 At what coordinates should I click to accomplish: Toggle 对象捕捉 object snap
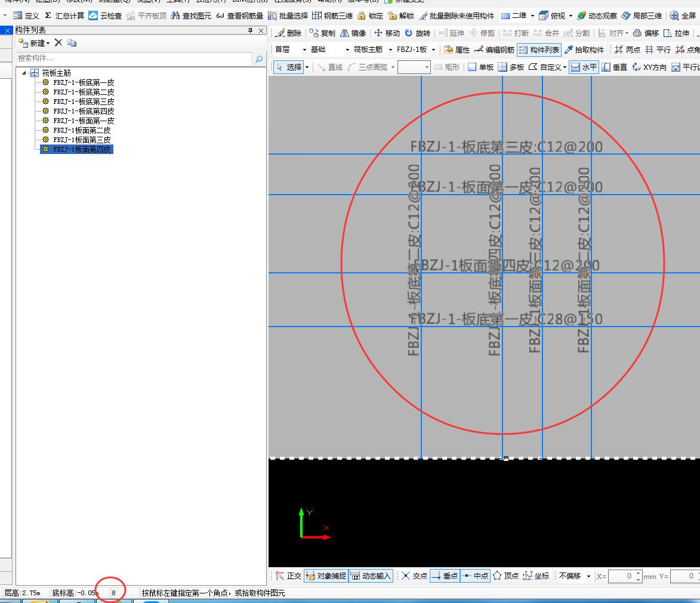(x=326, y=576)
